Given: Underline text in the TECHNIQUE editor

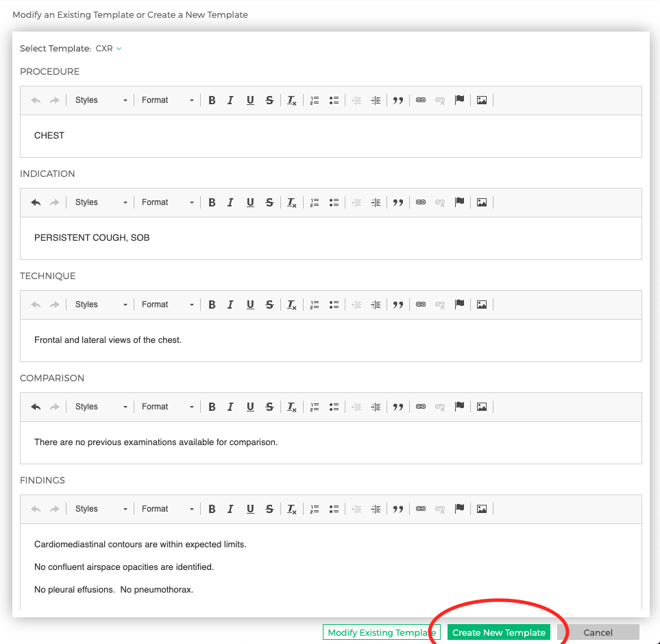Looking at the screenshot, I should 250,305.
